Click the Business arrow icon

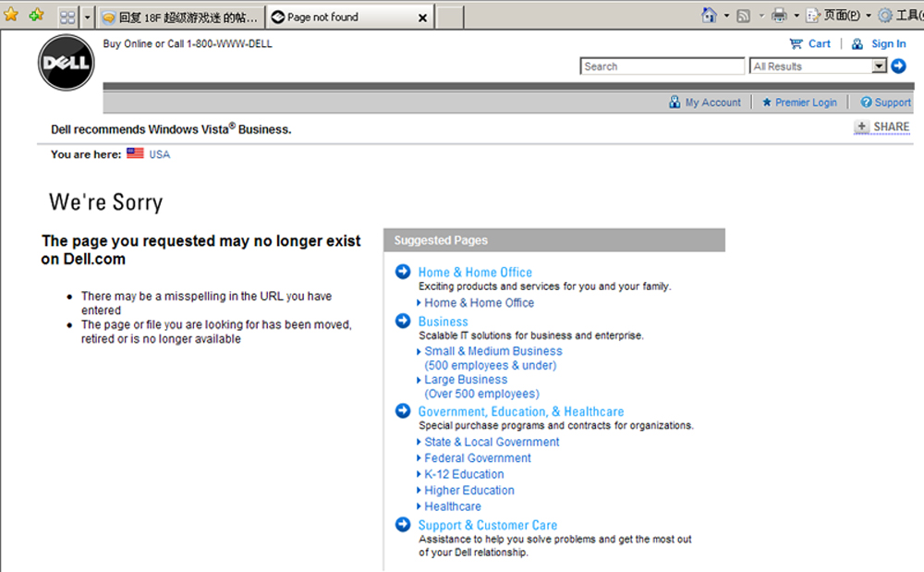pos(403,321)
